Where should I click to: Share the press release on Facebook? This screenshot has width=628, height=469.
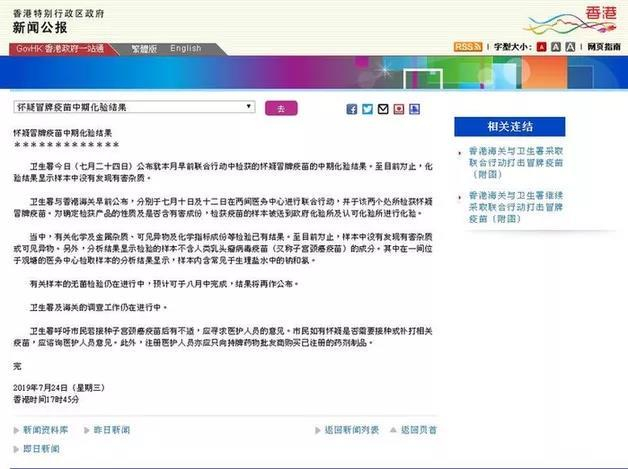352,109
